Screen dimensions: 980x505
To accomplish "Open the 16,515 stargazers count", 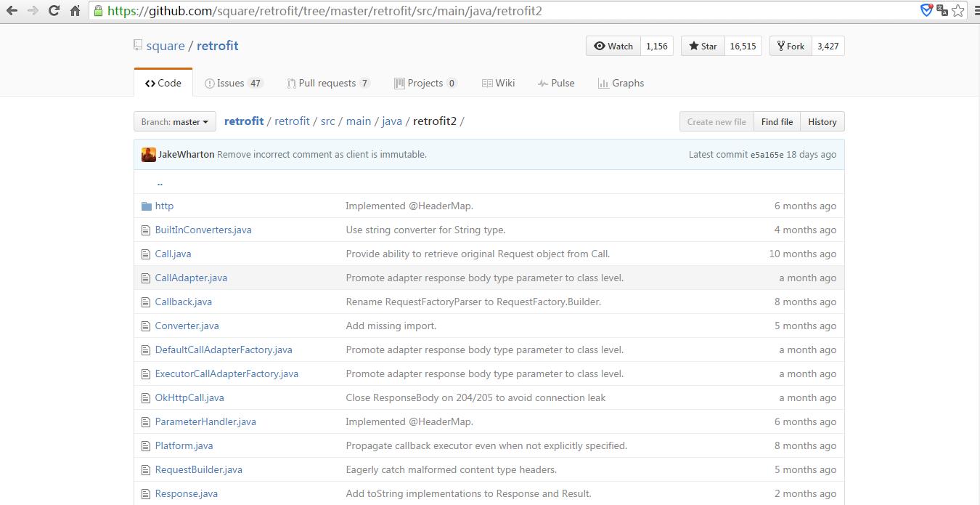I will (x=743, y=46).
